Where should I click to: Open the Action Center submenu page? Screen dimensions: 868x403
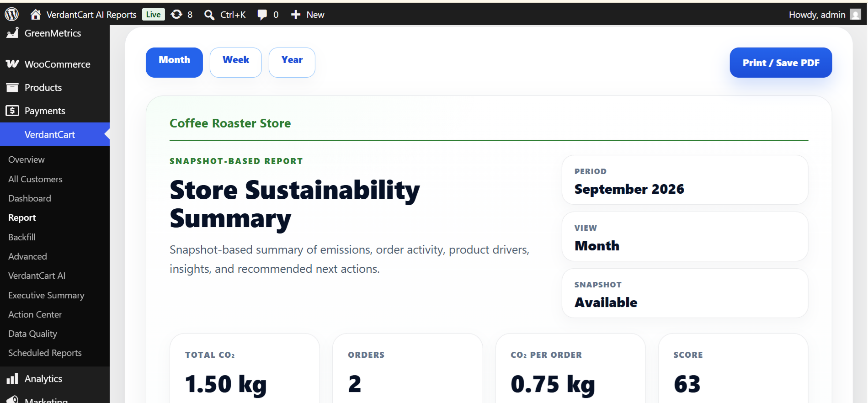(x=35, y=314)
